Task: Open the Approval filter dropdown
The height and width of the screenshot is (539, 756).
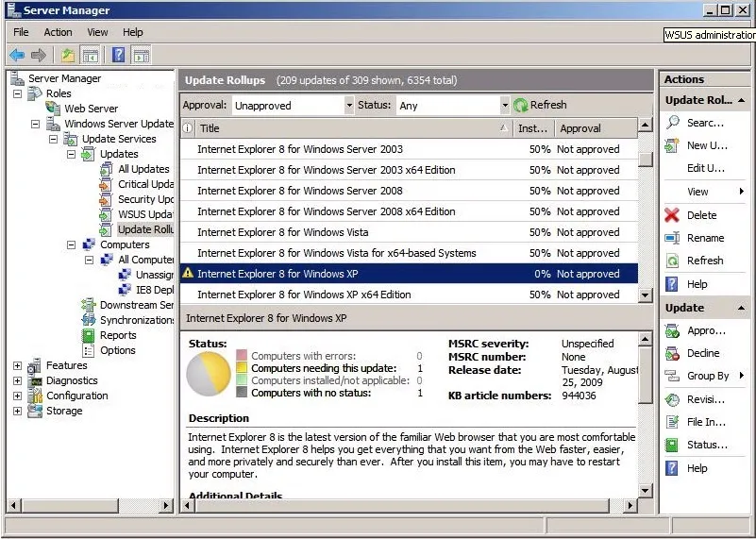Action: point(348,105)
